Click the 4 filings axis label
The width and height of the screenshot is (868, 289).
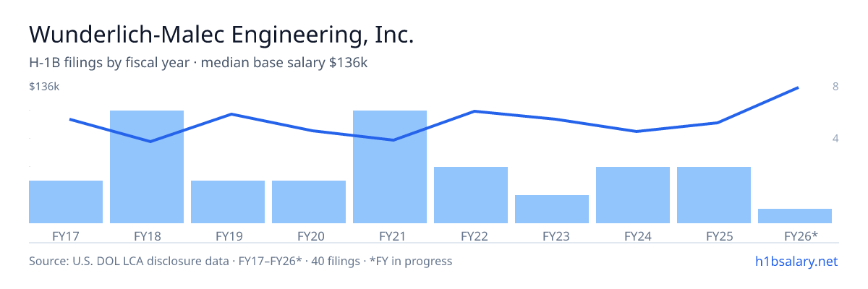(x=835, y=138)
